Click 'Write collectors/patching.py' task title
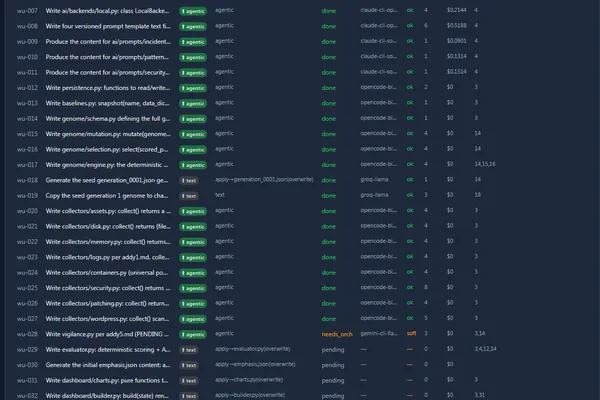600x400 pixels. (108, 303)
